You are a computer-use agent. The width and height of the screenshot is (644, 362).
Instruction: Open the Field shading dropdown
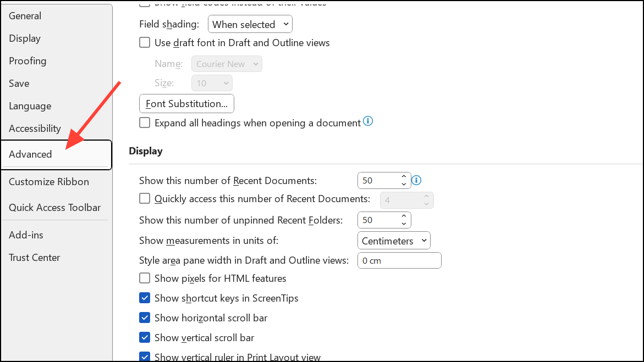tap(250, 24)
